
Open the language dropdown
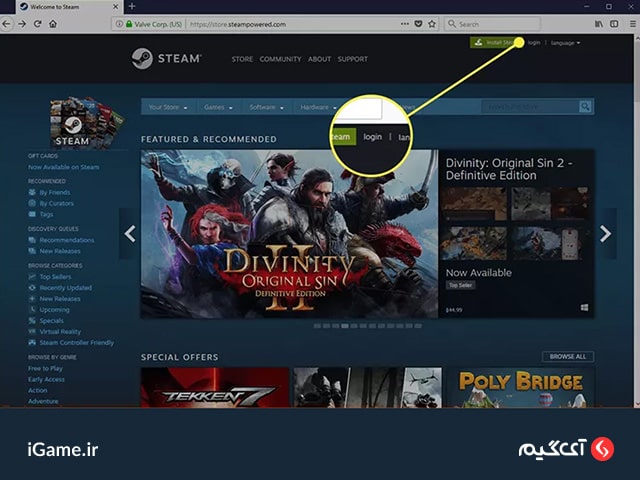coord(565,43)
